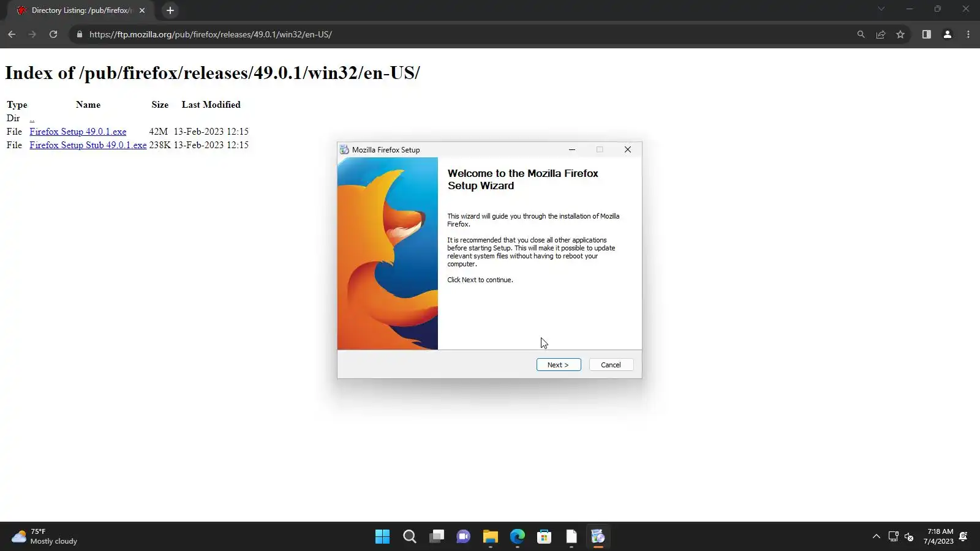This screenshot has width=980, height=551.
Task: Click the Last Modified column header
Action: coord(211,105)
